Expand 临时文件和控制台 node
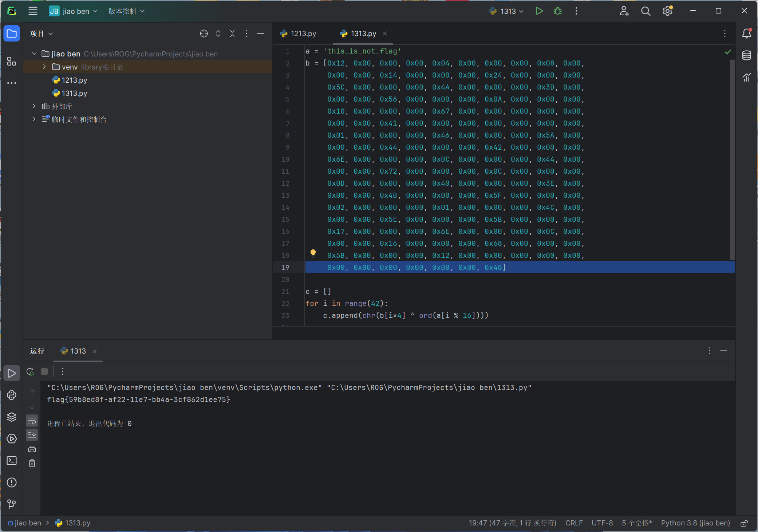Screen dimensions: 758x532 (34, 119)
